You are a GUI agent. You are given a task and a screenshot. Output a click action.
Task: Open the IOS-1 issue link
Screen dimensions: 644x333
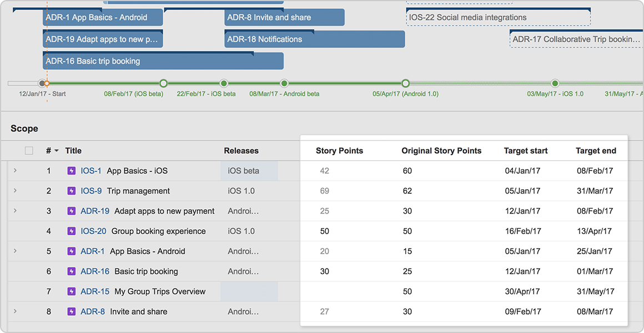pyautogui.click(x=90, y=171)
